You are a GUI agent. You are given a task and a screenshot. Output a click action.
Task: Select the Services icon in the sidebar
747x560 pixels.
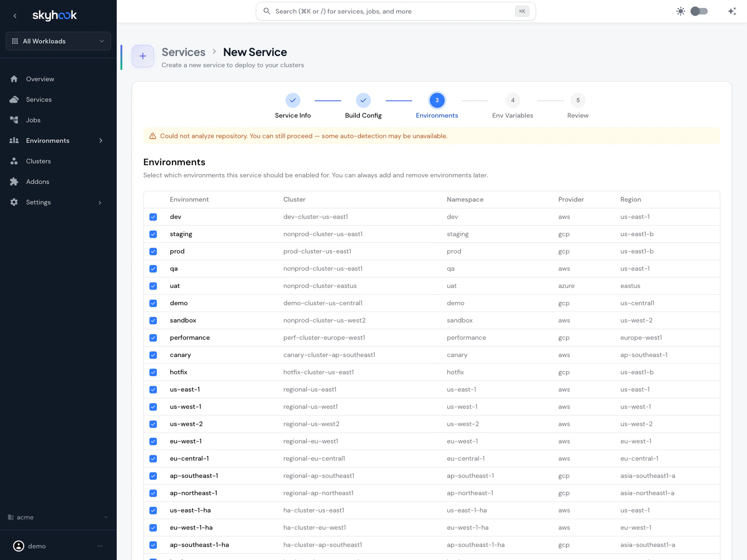(x=14, y=99)
